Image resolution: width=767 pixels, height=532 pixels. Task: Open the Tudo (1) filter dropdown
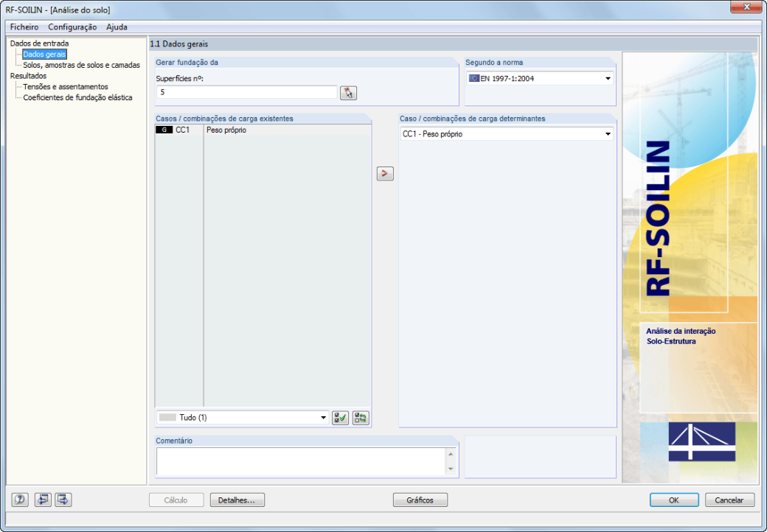point(243,418)
